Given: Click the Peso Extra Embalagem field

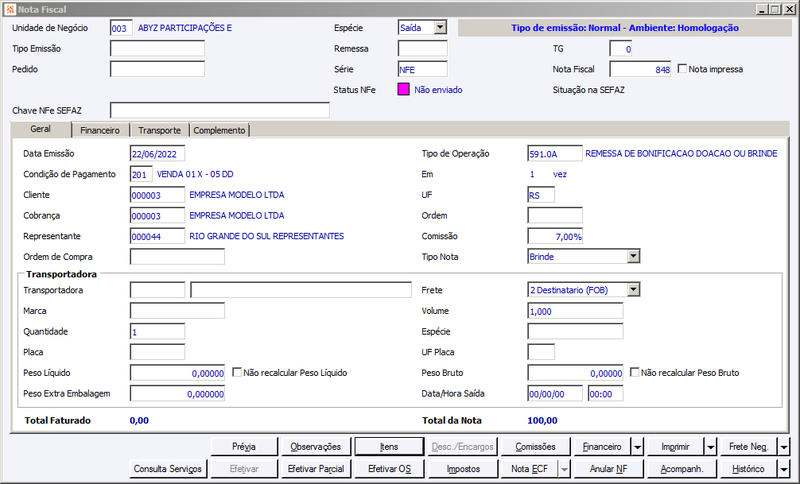Looking at the screenshot, I should (x=177, y=393).
